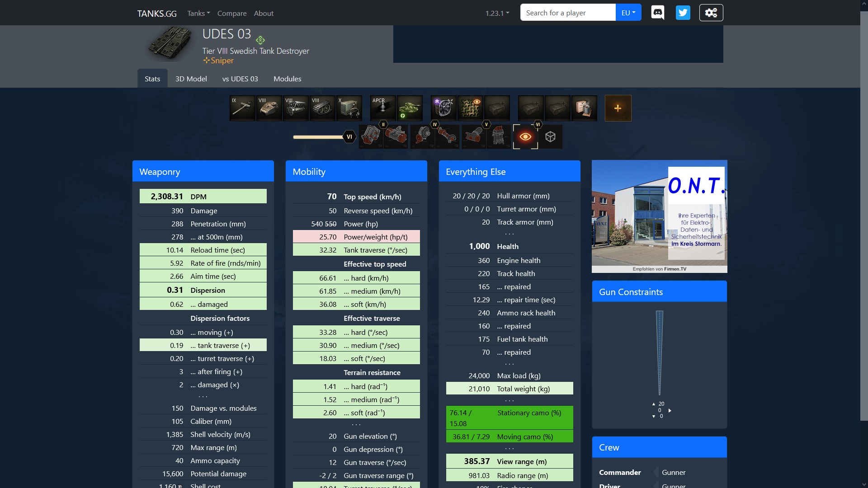This screenshot has width=868, height=488.
Task: Open the Modules tab
Action: tap(287, 79)
